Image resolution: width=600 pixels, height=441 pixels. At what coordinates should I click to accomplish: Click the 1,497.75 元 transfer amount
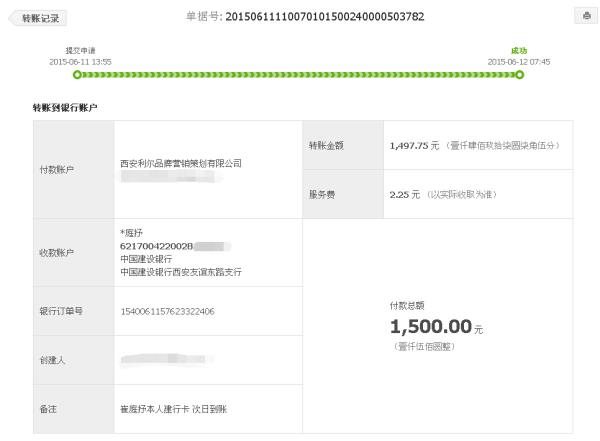[414, 146]
